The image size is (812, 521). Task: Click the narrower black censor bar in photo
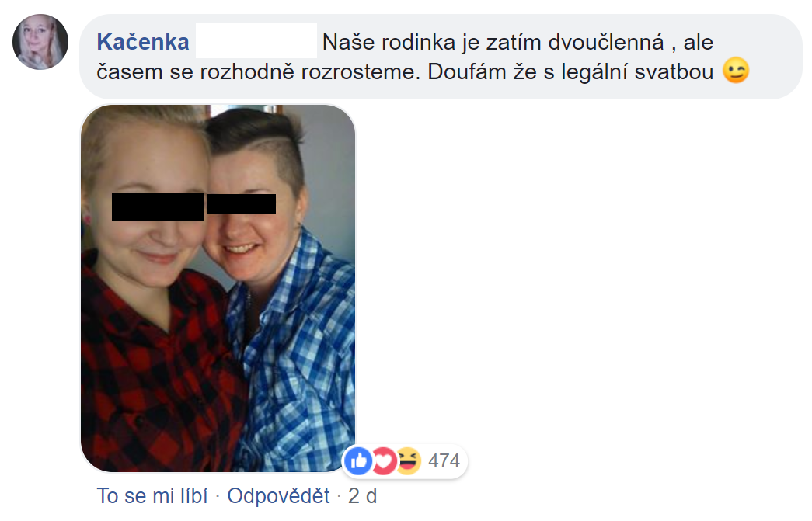242,203
